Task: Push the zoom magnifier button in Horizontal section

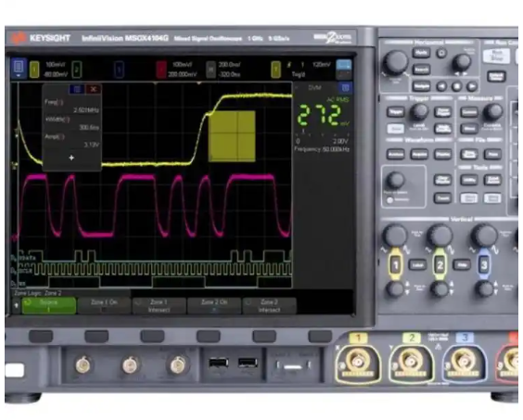Action: coord(441,53)
